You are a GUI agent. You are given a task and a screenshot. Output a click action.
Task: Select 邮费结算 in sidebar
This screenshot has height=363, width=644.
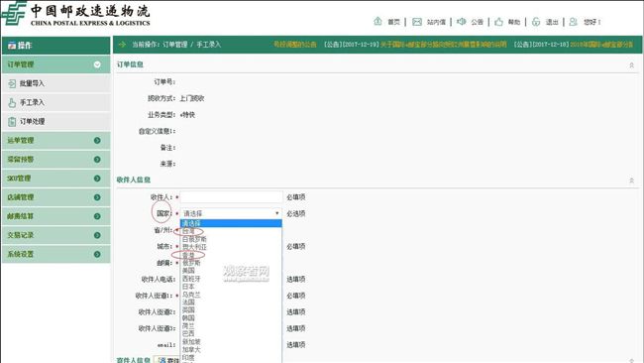(56, 216)
